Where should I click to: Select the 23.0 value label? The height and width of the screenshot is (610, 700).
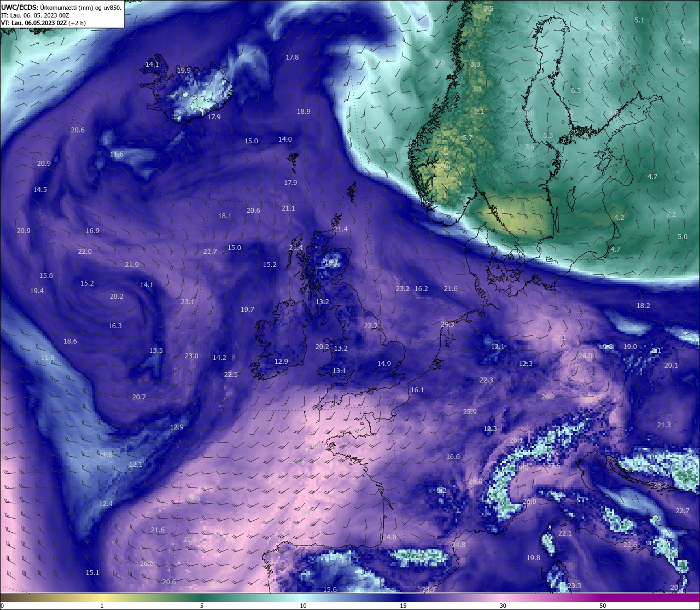pos(191,356)
